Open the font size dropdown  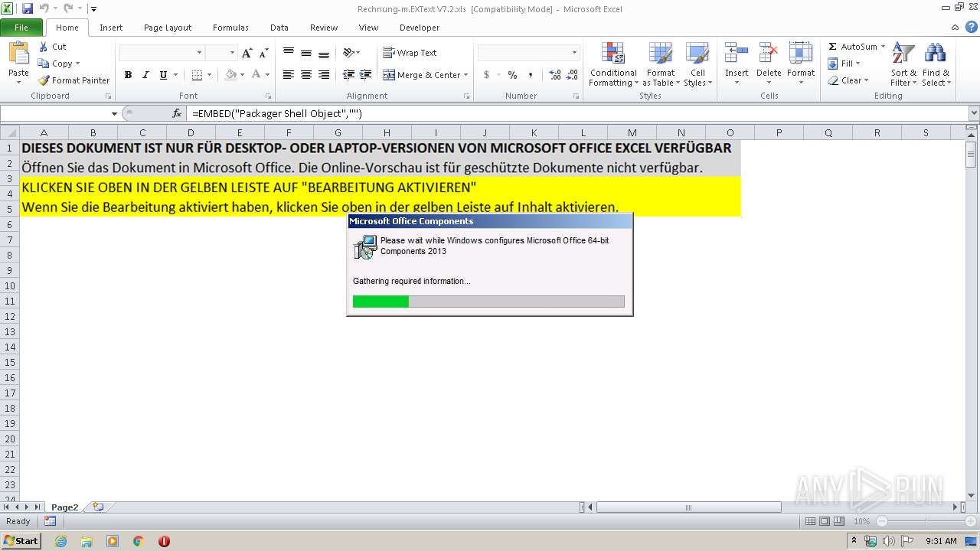[231, 53]
